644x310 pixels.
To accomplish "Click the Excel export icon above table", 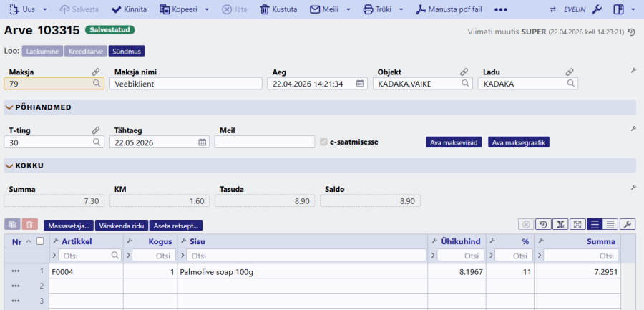I will [x=560, y=225].
